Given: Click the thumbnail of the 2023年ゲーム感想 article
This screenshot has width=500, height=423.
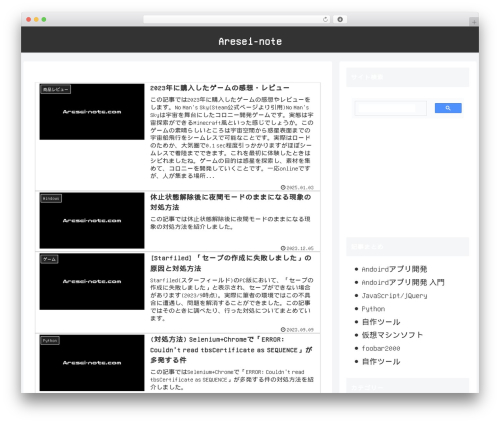Looking at the screenshot, I should click(x=92, y=112).
